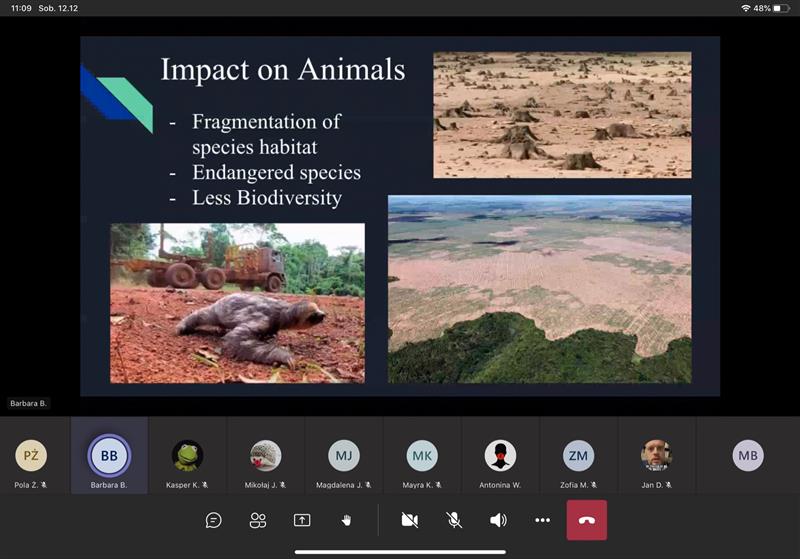Unmute the microphone

454,520
